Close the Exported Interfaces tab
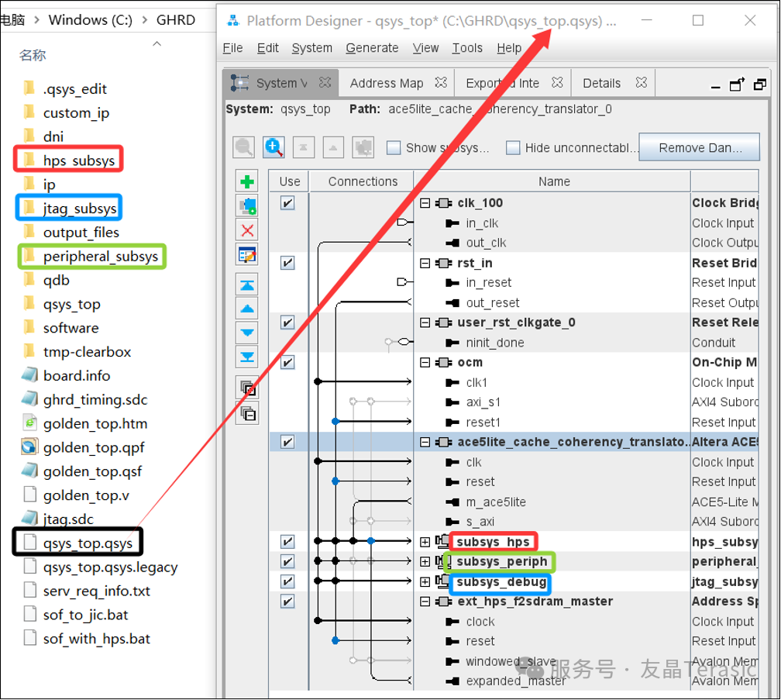Viewport: 781px width, 700px height. coord(557,82)
